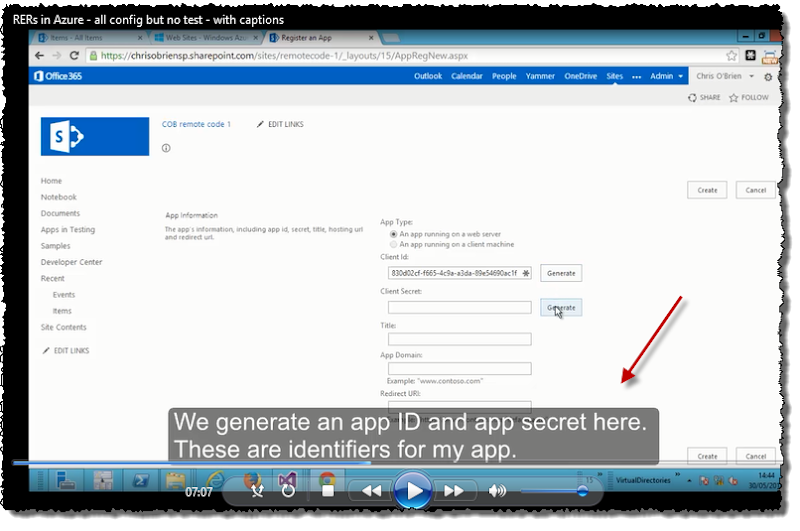The height and width of the screenshot is (531, 800).
Task: Select 'An app running on a client machine'
Action: coord(393,245)
